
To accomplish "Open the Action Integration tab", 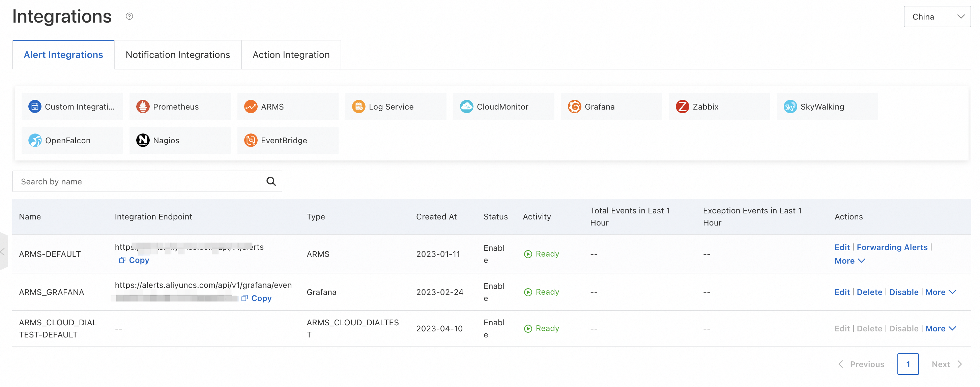I will 291,54.
